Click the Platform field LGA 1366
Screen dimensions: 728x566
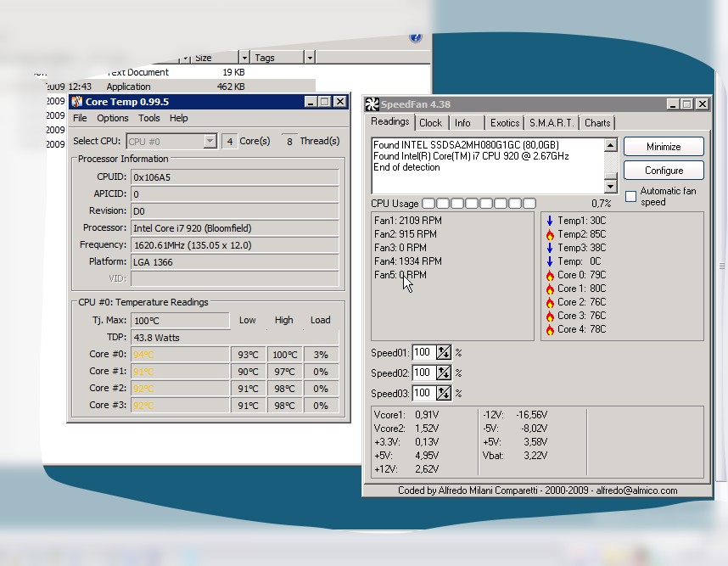point(234,262)
